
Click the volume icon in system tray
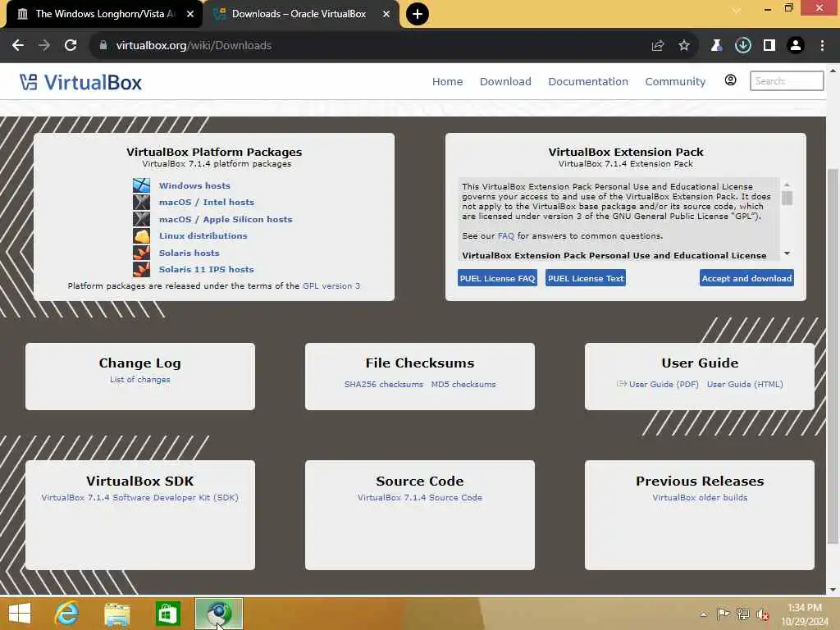(x=763, y=614)
